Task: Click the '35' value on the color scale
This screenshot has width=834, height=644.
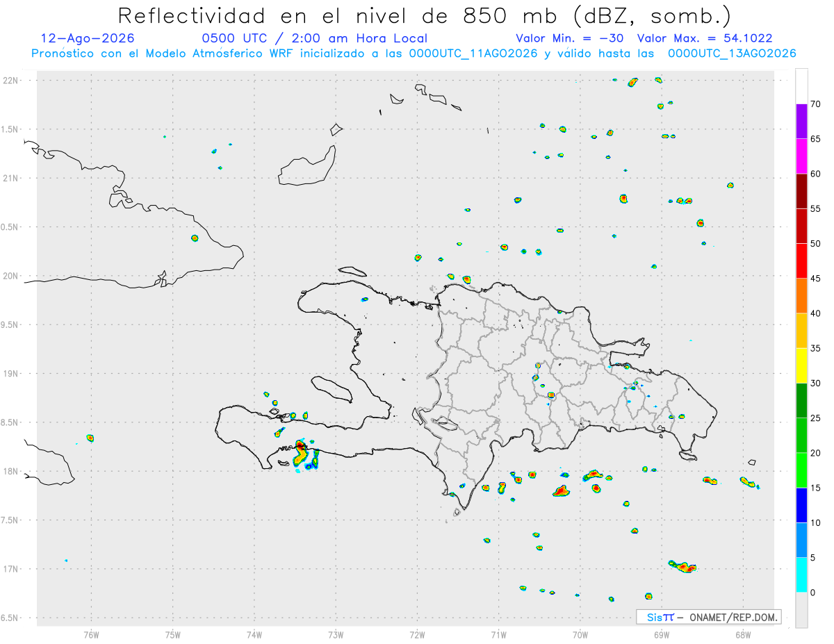Action: (x=816, y=349)
